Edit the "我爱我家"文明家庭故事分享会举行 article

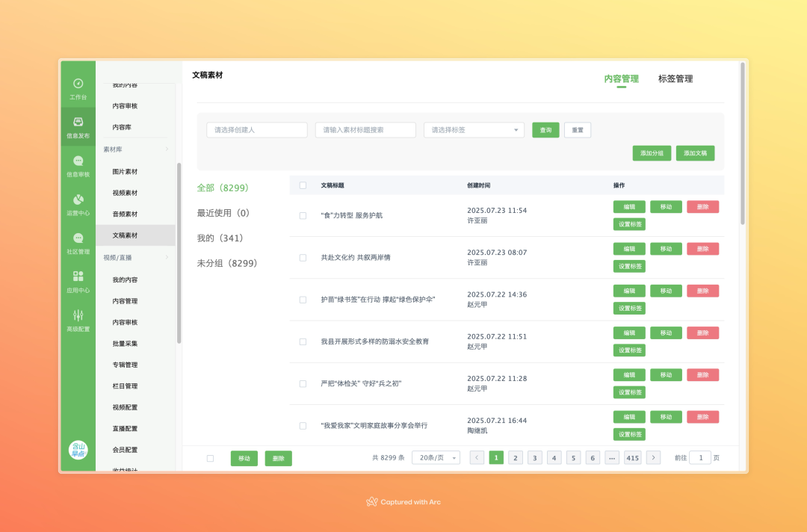tap(629, 417)
